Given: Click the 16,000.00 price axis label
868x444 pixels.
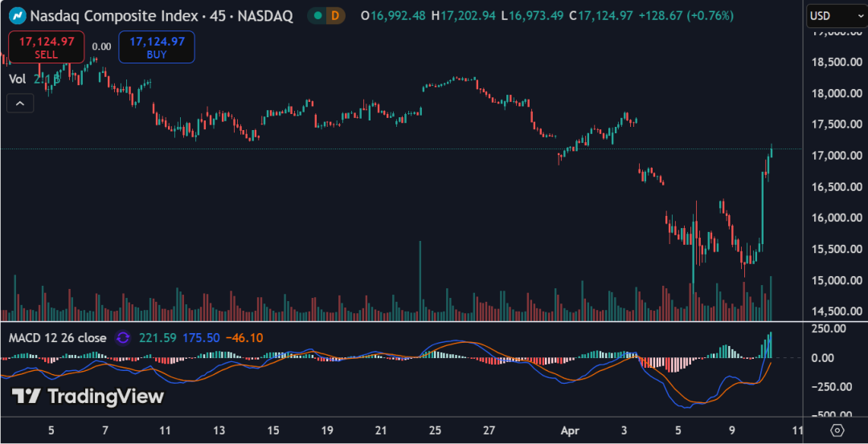Looking at the screenshot, I should (837, 218).
